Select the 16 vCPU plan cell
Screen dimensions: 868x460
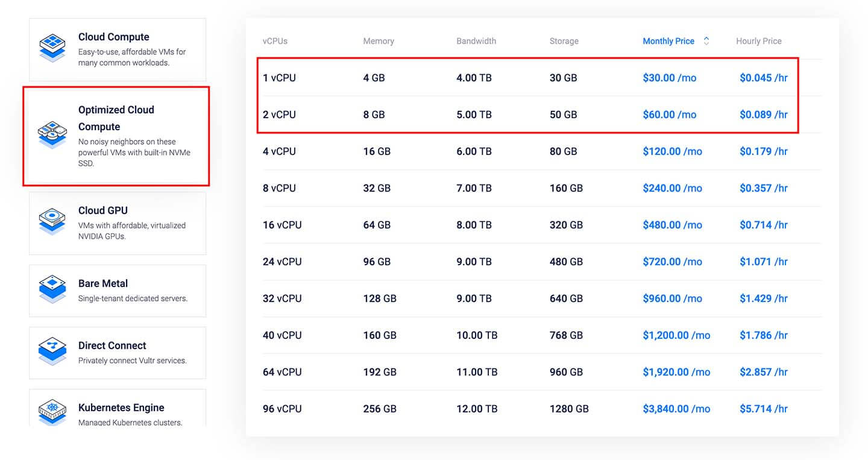[282, 225]
